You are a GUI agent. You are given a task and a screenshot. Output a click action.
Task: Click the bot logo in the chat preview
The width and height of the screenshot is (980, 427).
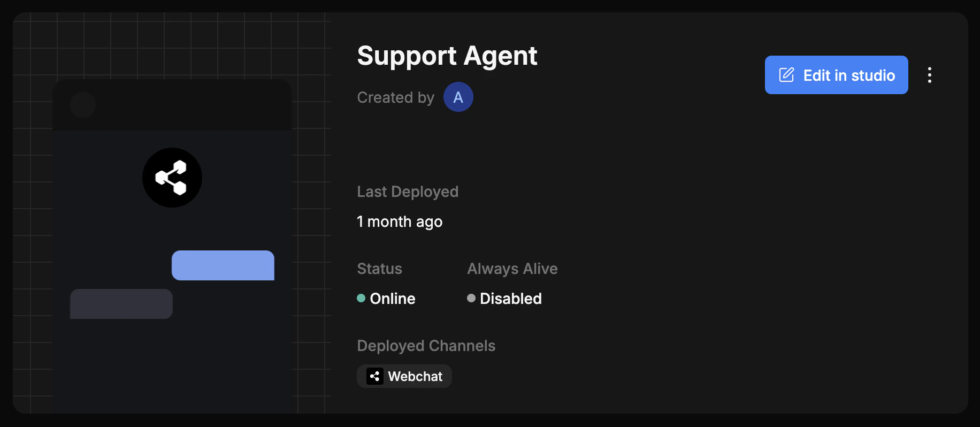tap(172, 178)
